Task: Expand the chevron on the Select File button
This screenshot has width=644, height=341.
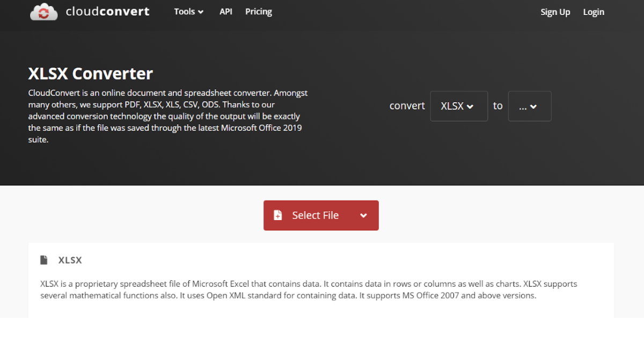Action: coord(364,215)
